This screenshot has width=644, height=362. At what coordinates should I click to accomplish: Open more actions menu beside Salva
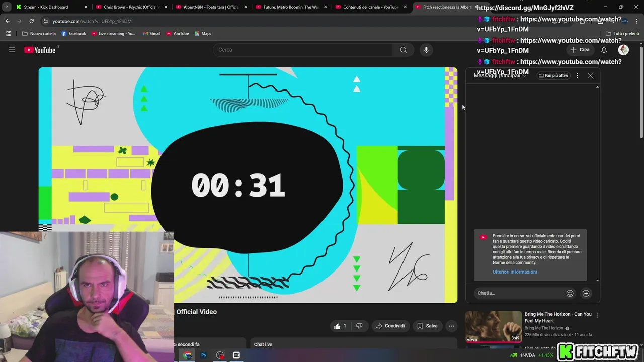(x=451, y=326)
